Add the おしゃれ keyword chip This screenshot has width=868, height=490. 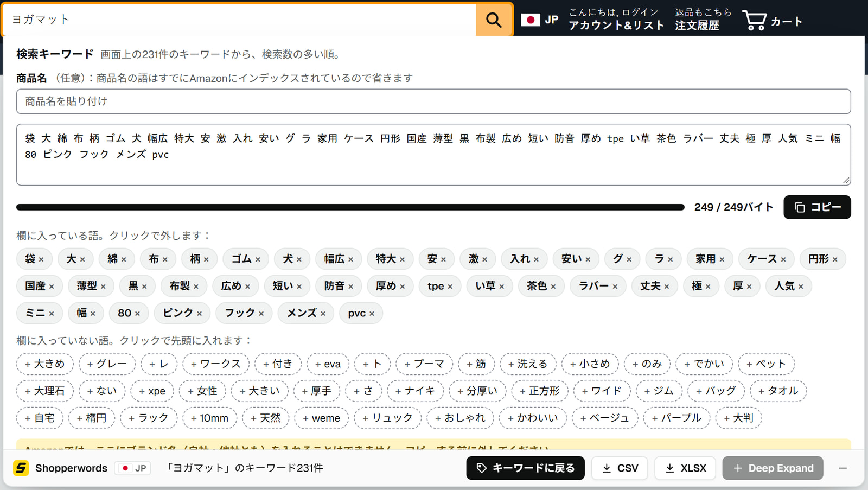461,418
